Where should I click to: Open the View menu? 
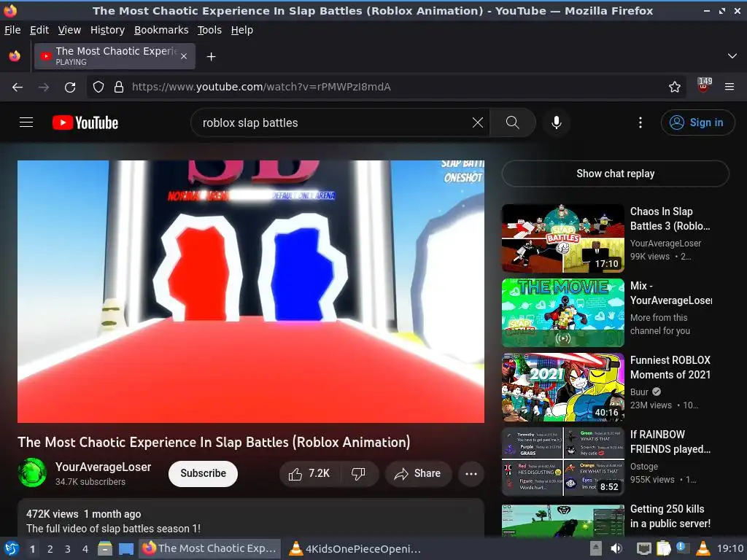tap(69, 30)
